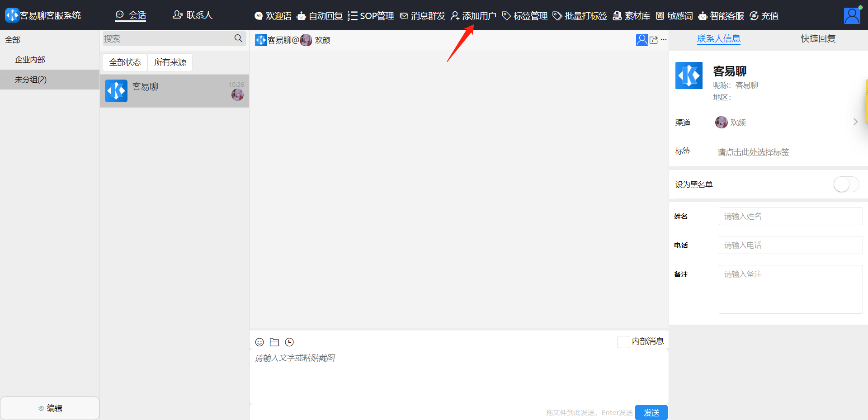Image resolution: width=868 pixels, height=420 pixels.
Task: Open the emoji picker
Action: [x=259, y=342]
